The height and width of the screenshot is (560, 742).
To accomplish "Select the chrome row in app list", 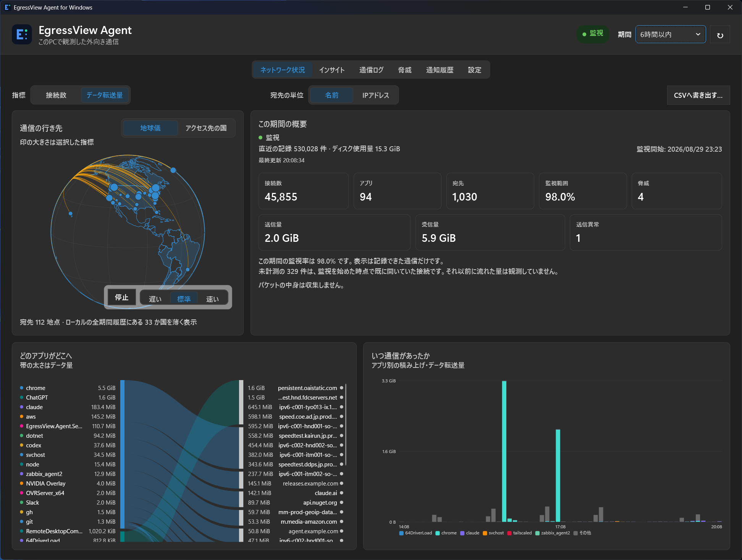I will pyautogui.click(x=68, y=388).
